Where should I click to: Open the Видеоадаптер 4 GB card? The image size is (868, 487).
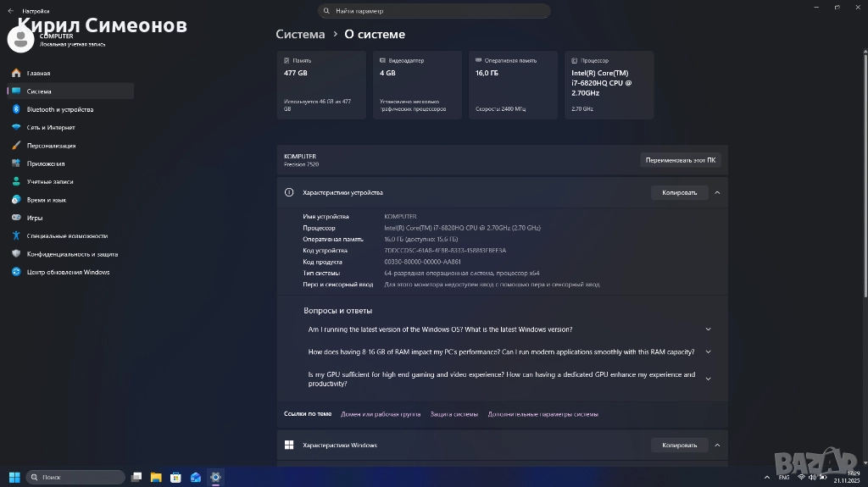(417, 85)
